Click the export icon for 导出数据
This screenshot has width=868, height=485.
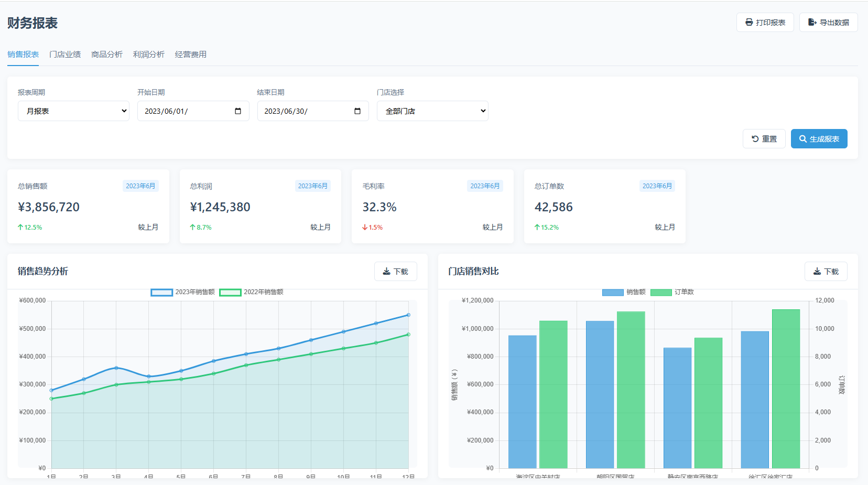click(812, 23)
